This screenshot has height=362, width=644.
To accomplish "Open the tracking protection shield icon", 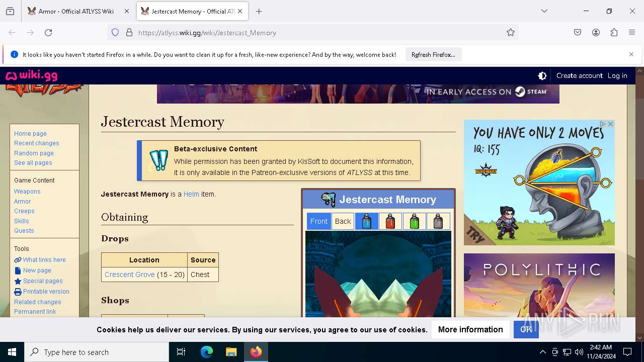I will click(x=115, y=33).
